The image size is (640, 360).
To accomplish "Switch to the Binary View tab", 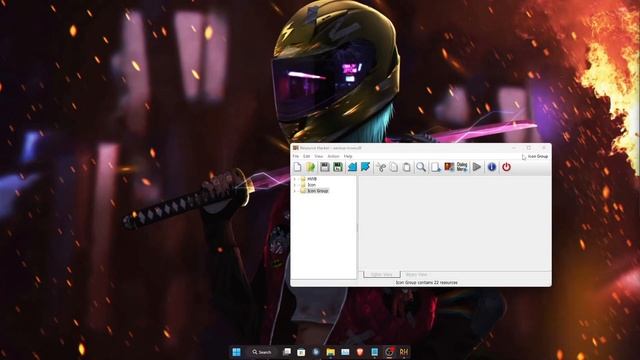I will point(416,275).
